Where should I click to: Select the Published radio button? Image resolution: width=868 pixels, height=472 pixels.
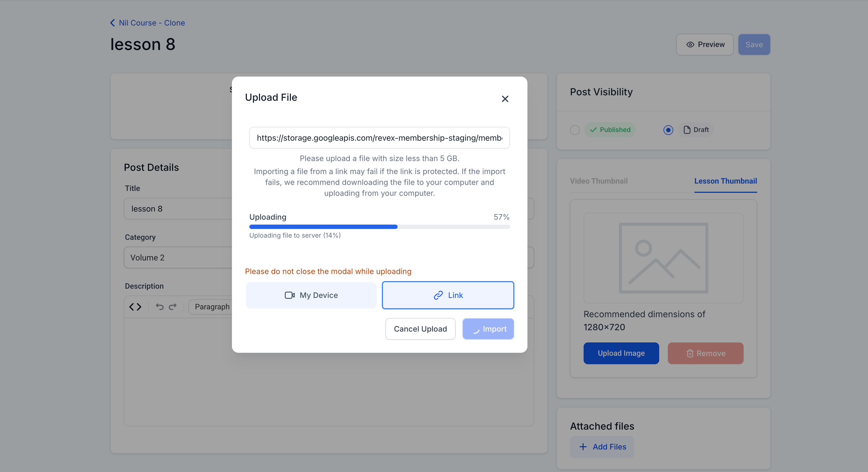click(x=575, y=130)
